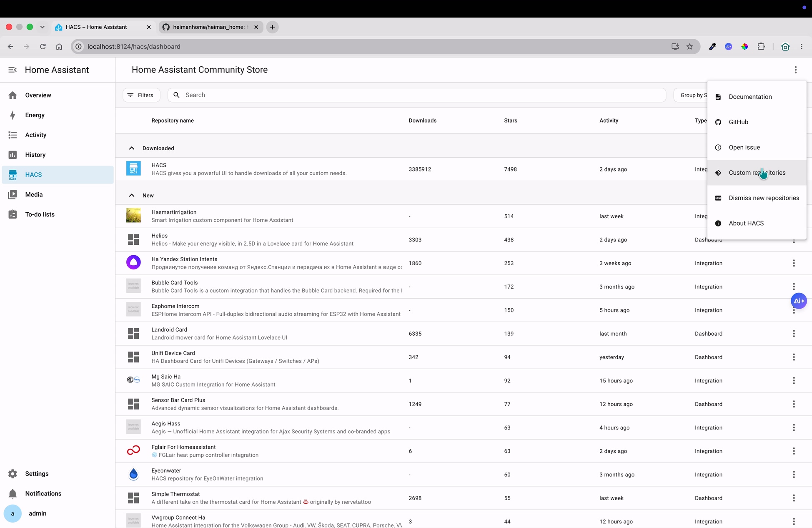
Task: Open the Group by dropdown
Action: pos(691,95)
